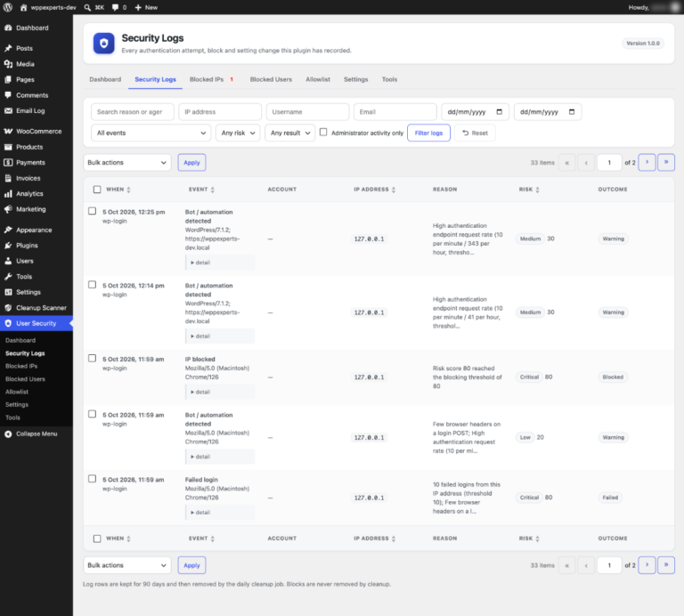Open the search icon in admin bar
The width and height of the screenshot is (684, 616).
pos(87,7)
